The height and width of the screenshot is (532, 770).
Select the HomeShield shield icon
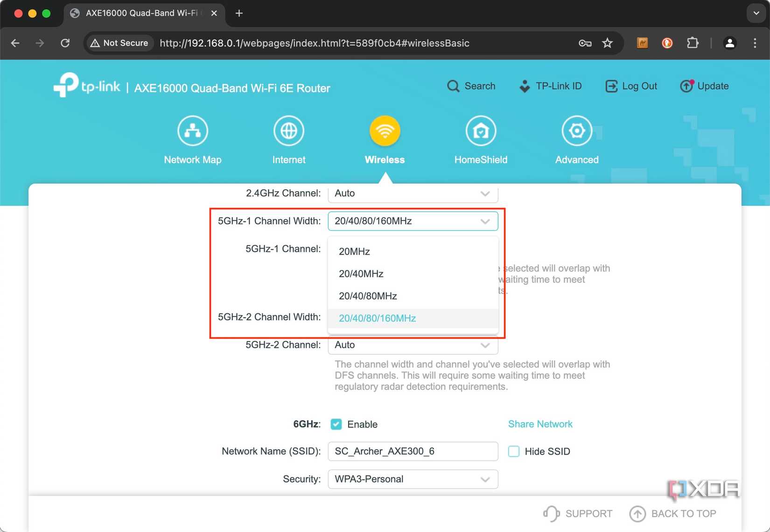point(481,131)
